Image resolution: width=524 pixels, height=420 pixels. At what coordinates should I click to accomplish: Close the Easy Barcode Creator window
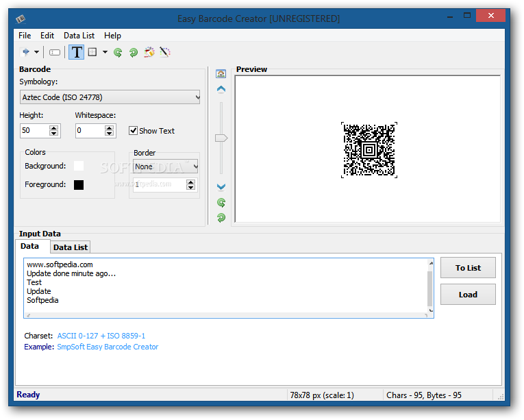tap(490, 15)
